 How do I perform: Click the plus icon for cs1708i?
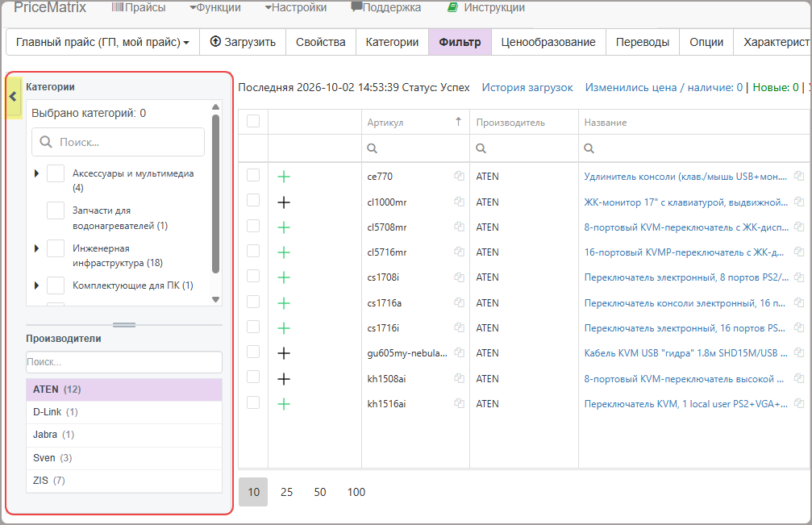pos(284,277)
